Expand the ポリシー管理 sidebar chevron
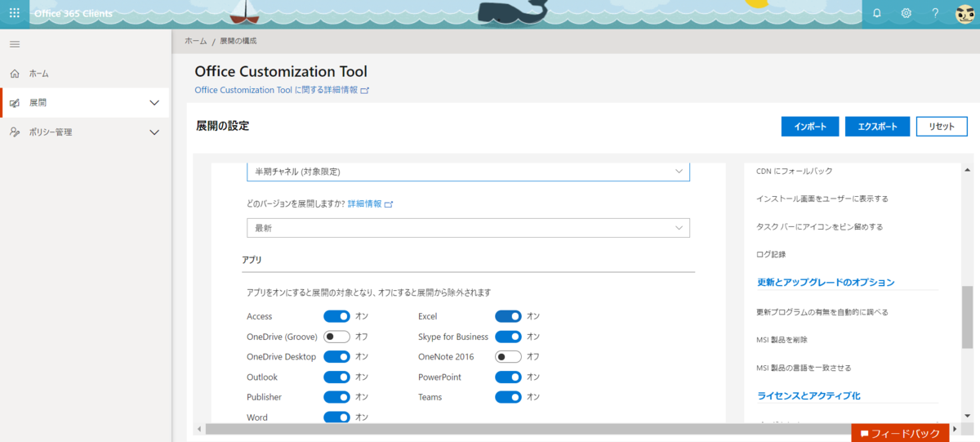980x442 pixels. point(154,132)
